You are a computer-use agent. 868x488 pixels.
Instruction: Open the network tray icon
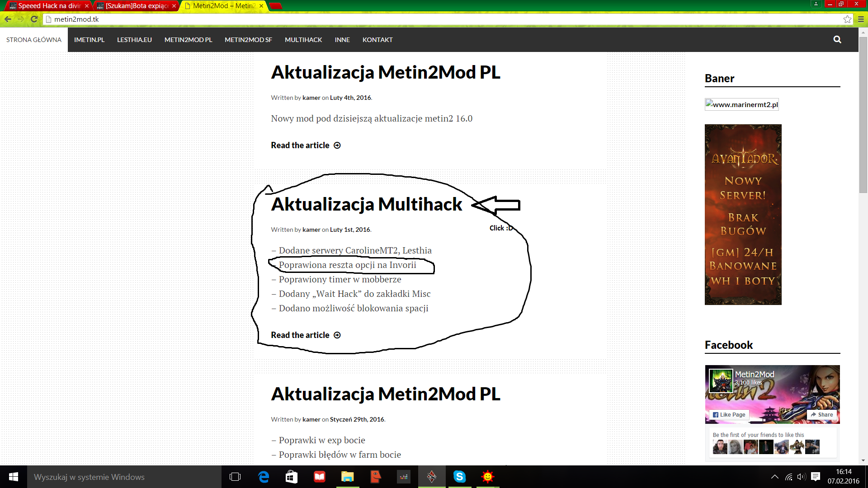pyautogui.click(x=789, y=477)
